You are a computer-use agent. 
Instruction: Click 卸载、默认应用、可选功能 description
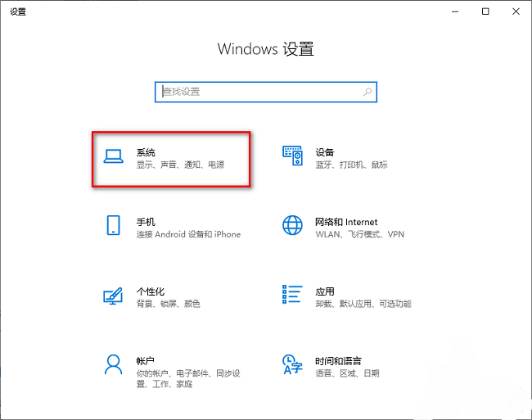click(x=363, y=304)
